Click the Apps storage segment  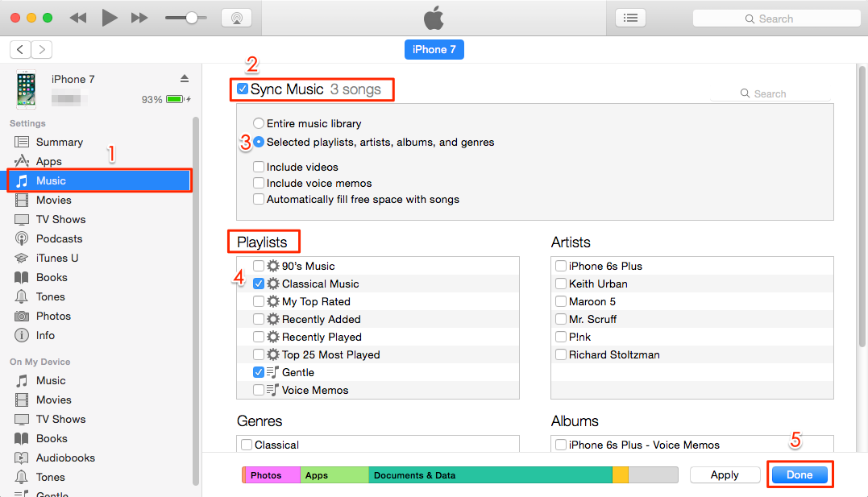[334, 475]
